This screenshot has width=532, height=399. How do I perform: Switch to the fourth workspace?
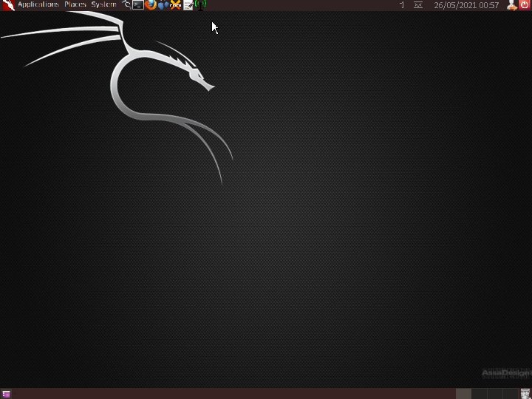coord(511,394)
